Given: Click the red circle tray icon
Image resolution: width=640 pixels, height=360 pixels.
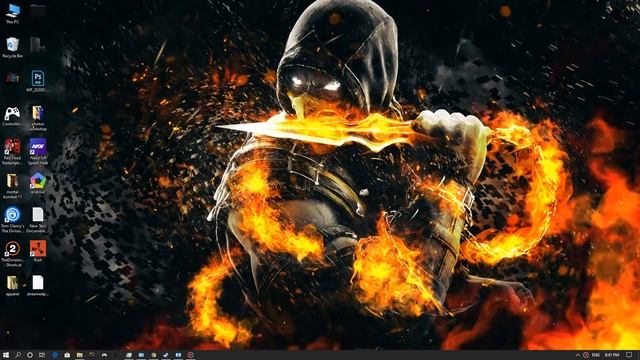Looking at the screenshot, I should click(586, 355).
